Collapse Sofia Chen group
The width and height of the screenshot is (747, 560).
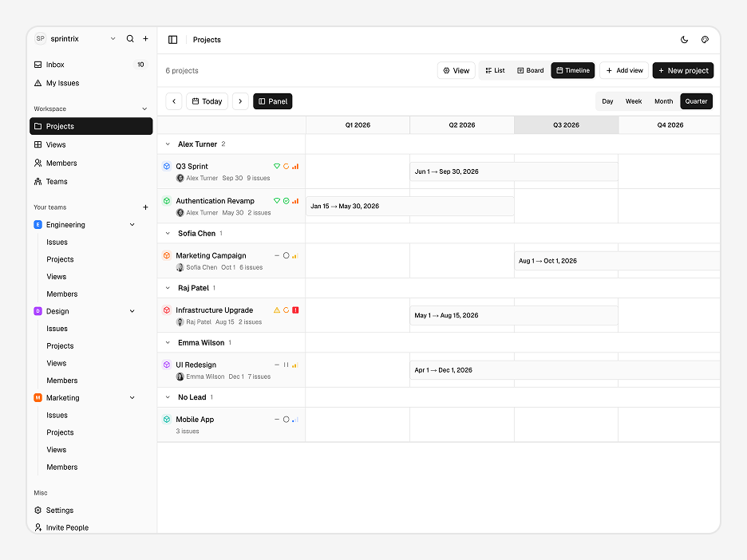[168, 233]
